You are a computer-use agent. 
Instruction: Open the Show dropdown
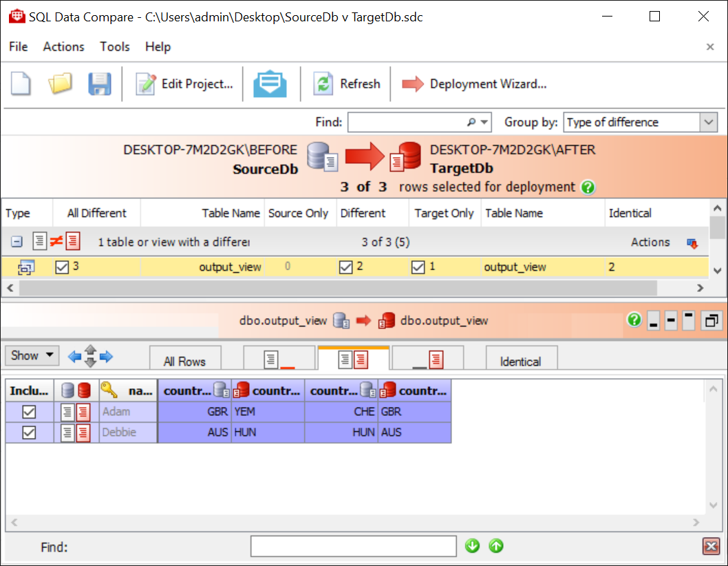32,355
